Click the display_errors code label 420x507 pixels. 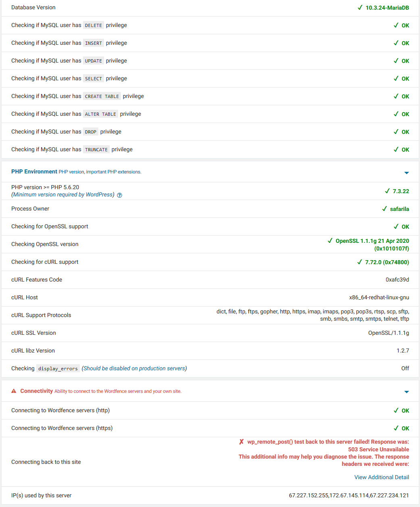[58, 369]
